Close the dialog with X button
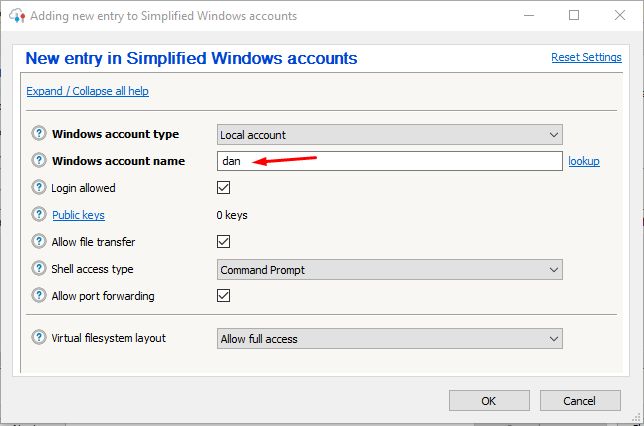 coord(620,16)
